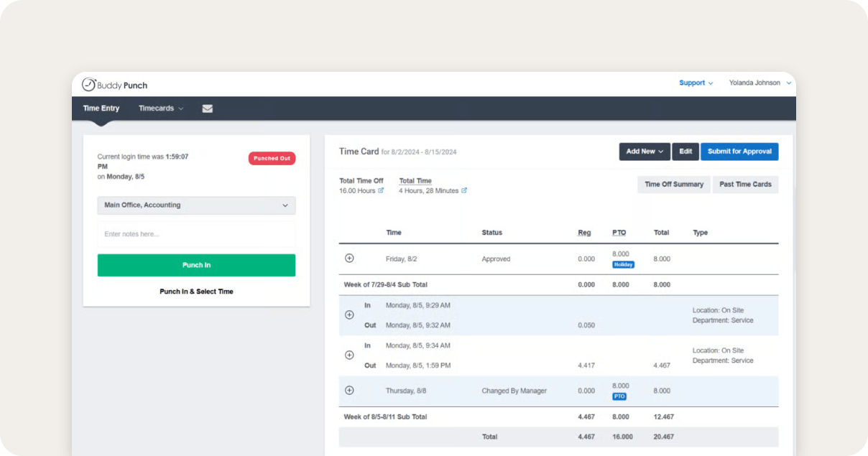Open Total Time external link icon
Viewport: 868px width, 456px height.
[464, 191]
